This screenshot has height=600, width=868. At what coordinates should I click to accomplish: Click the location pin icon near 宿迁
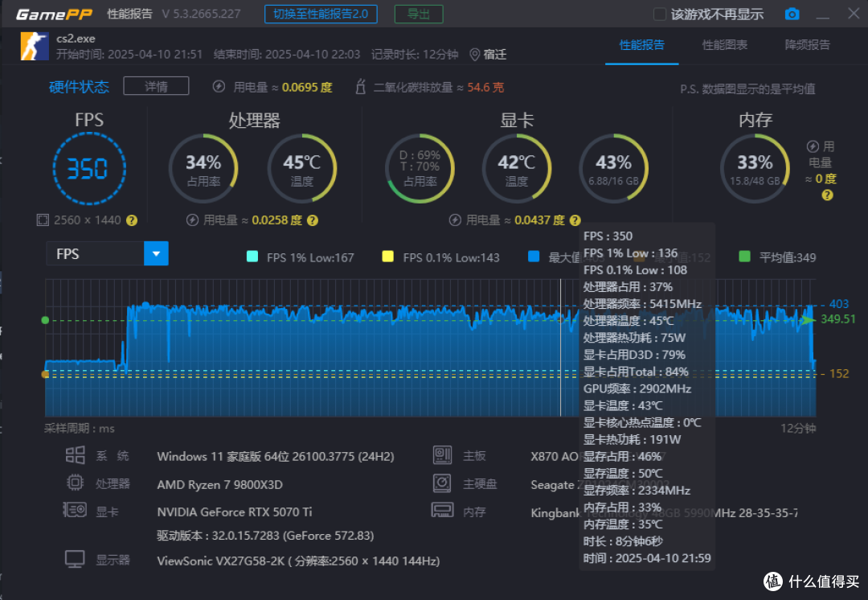point(474,55)
